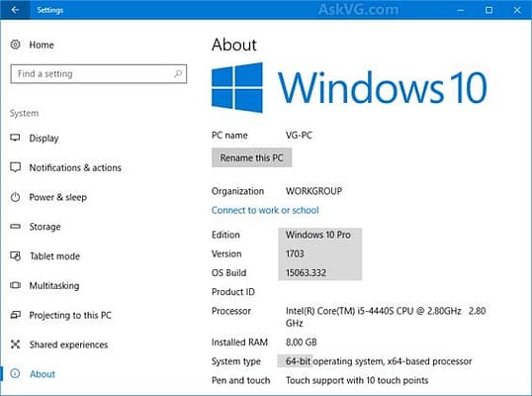Click the 64-bit operating system text
This screenshot has height=396, width=532.
(x=379, y=361)
